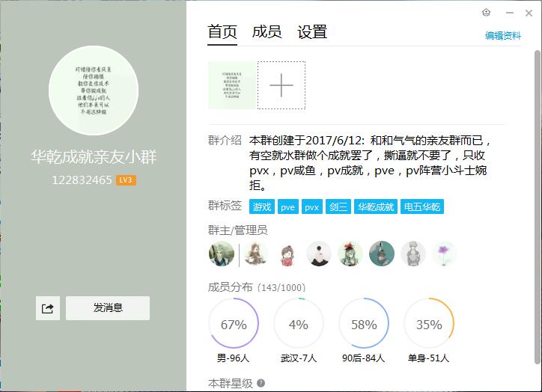Open the group album thumbnail image
The height and width of the screenshot is (392, 542).
click(232, 85)
